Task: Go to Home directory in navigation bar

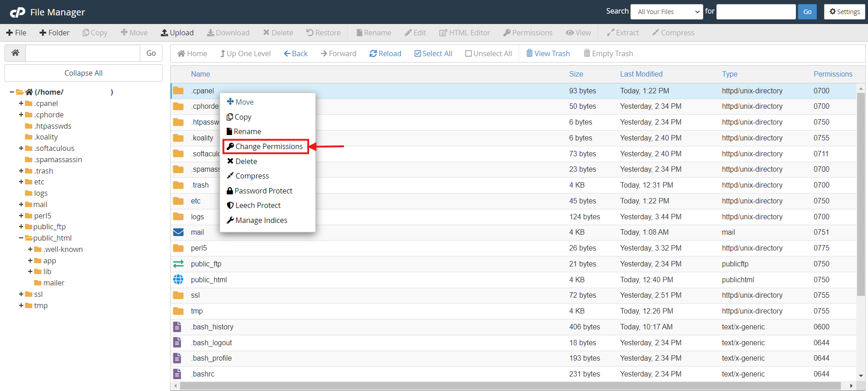Action: (192, 53)
